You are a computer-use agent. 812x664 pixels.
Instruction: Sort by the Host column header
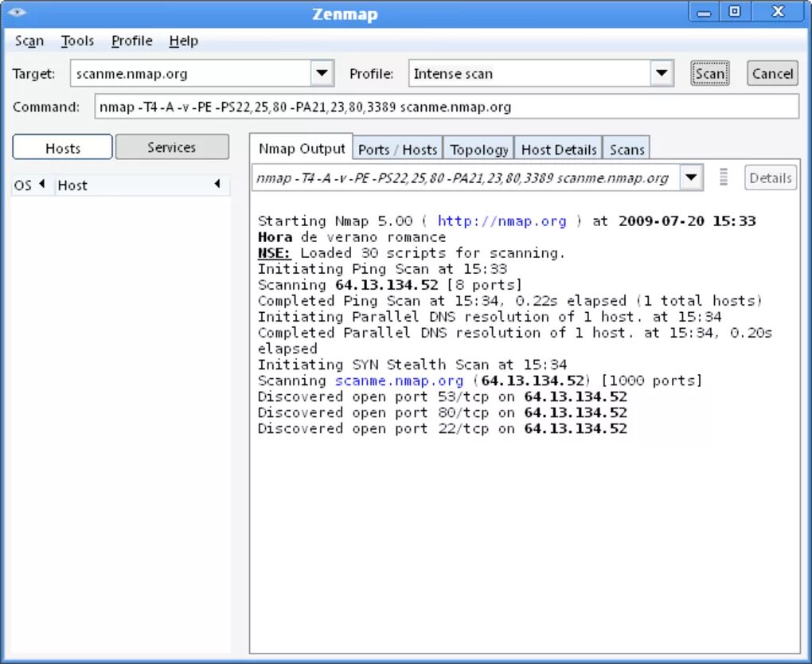coord(142,185)
